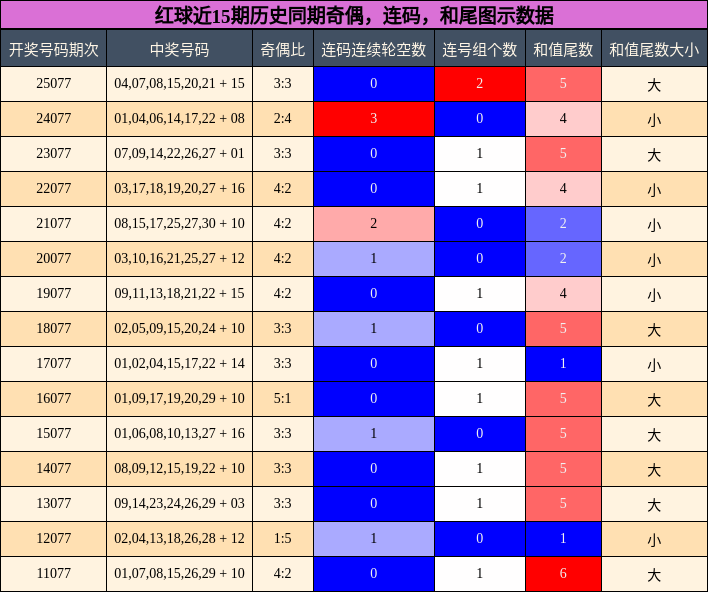The image size is (708, 592).
Task: Click the 连号组个数 column header
Action: pyautogui.click(x=480, y=49)
